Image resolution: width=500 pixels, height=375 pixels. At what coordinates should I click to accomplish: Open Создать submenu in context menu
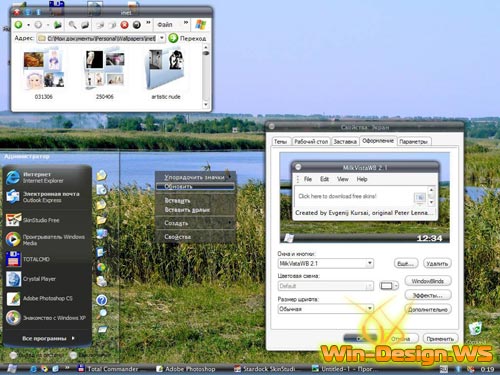[195, 223]
